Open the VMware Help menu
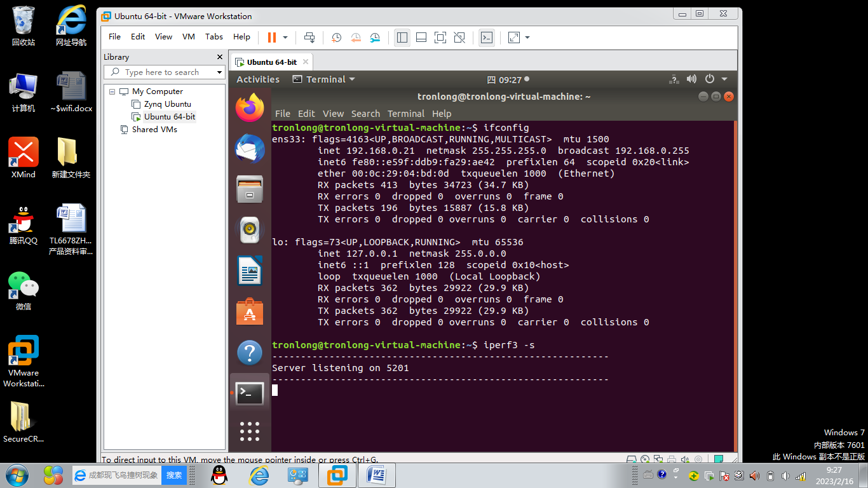Viewport: 868px width, 488px height. tap(241, 37)
